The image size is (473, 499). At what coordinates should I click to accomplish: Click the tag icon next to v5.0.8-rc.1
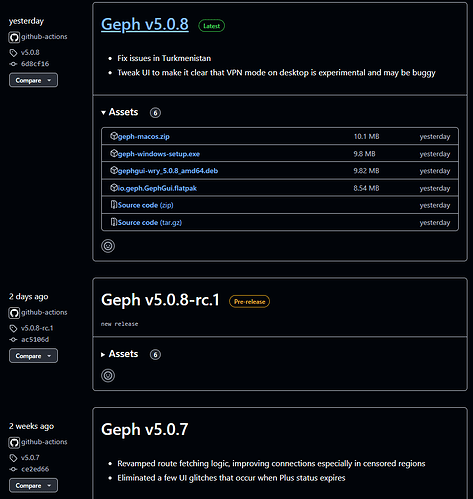[13, 329]
